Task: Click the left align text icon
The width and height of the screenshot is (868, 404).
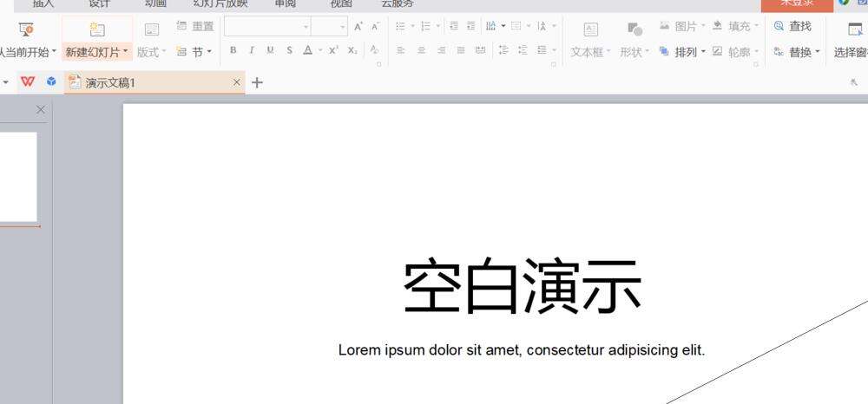Action: coord(401,51)
